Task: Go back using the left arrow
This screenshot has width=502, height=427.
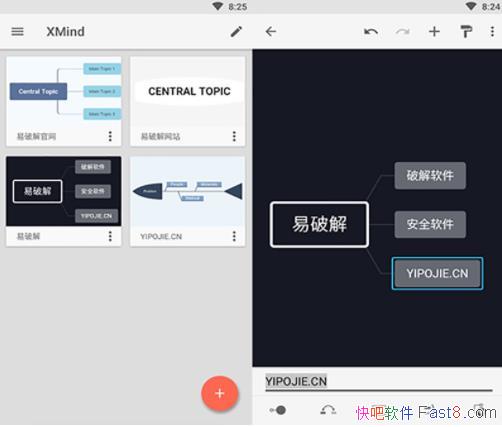Action: coord(271,32)
